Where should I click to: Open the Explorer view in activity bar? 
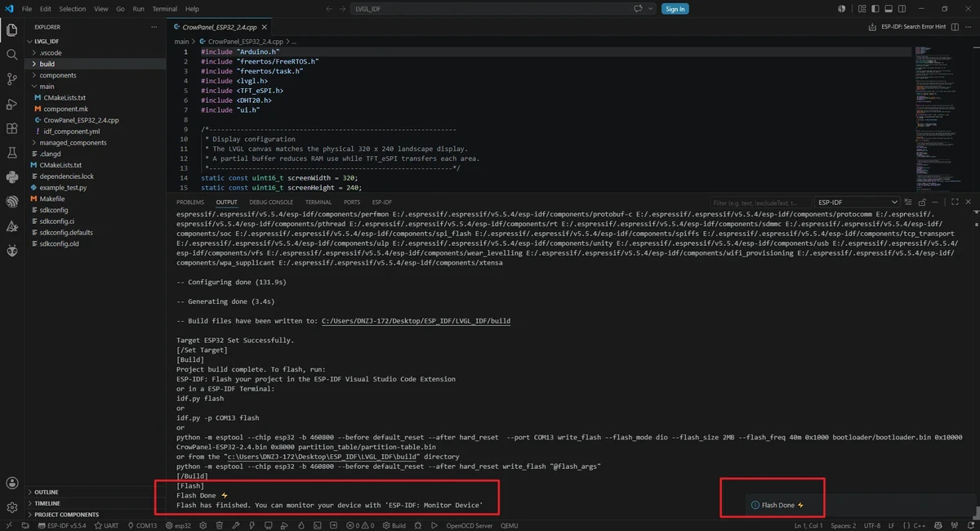tap(11, 30)
